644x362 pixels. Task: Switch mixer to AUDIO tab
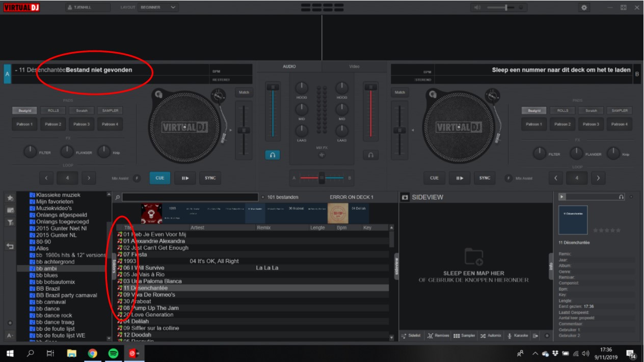tap(289, 67)
